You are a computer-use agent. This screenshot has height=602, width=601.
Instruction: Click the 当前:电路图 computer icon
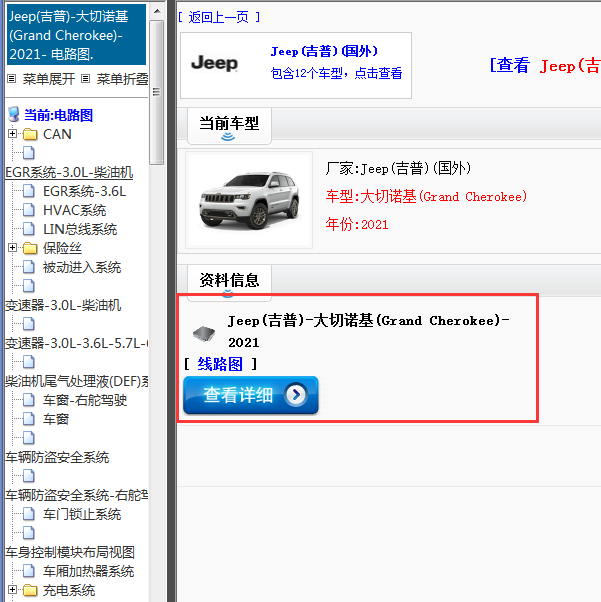13,114
